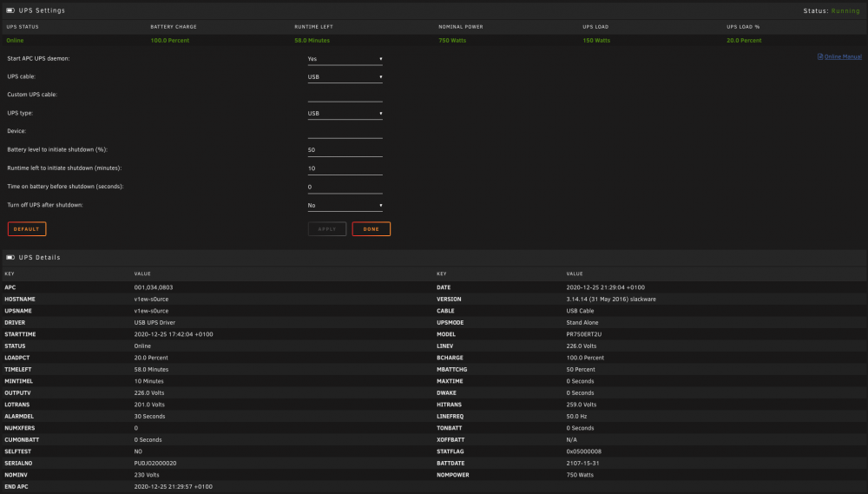Image resolution: width=868 pixels, height=494 pixels.
Task: Click the DONE button
Action: pos(371,228)
